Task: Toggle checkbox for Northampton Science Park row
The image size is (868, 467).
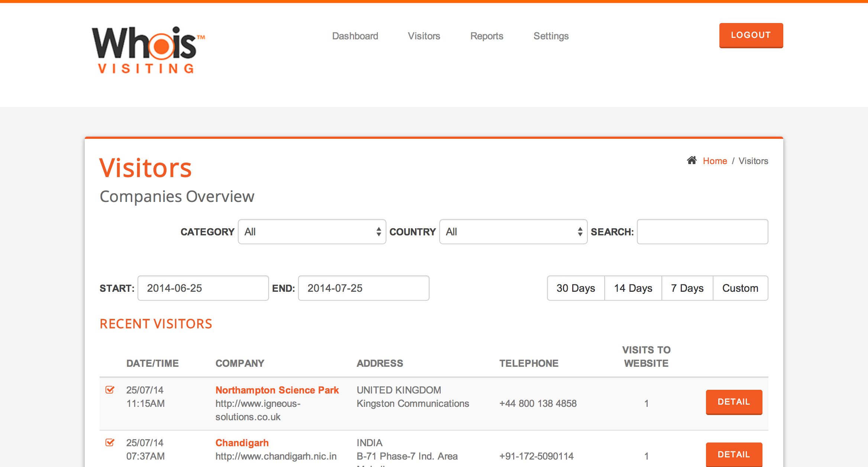Action: pyautogui.click(x=110, y=390)
